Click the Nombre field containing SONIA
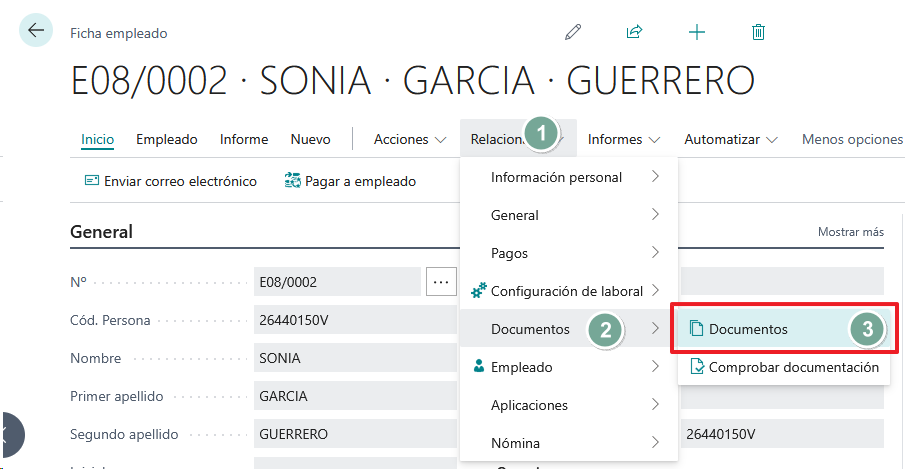905x469 pixels. click(x=356, y=358)
